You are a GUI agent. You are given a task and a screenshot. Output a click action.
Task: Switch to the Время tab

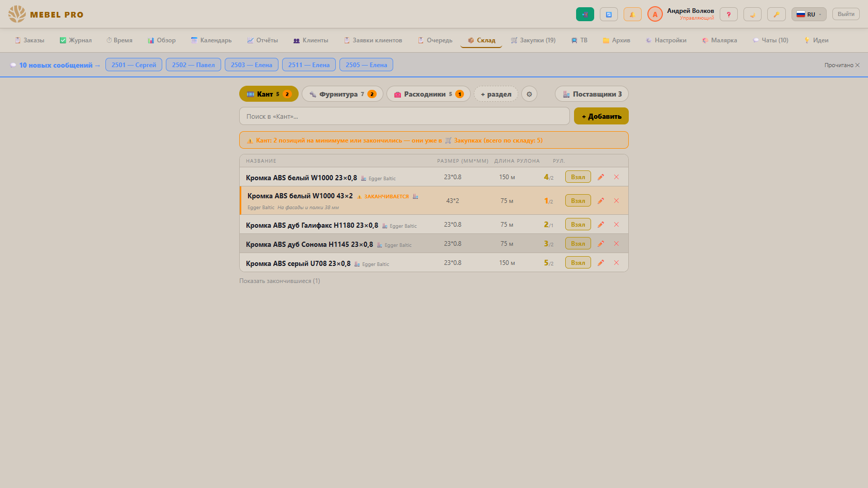pyautogui.click(x=119, y=40)
